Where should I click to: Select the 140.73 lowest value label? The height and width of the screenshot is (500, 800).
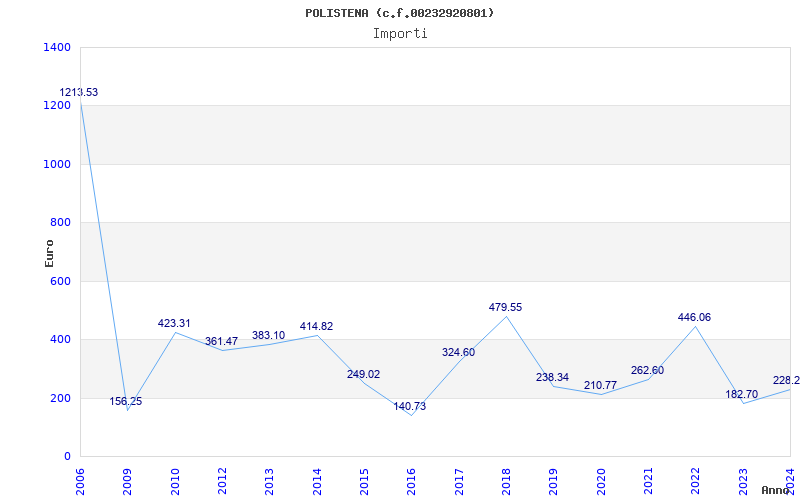(x=410, y=407)
